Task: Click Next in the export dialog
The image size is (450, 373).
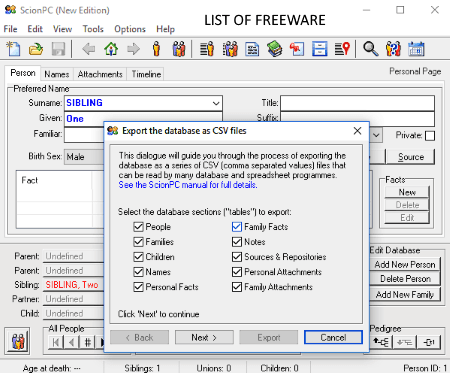Action: coord(204,337)
